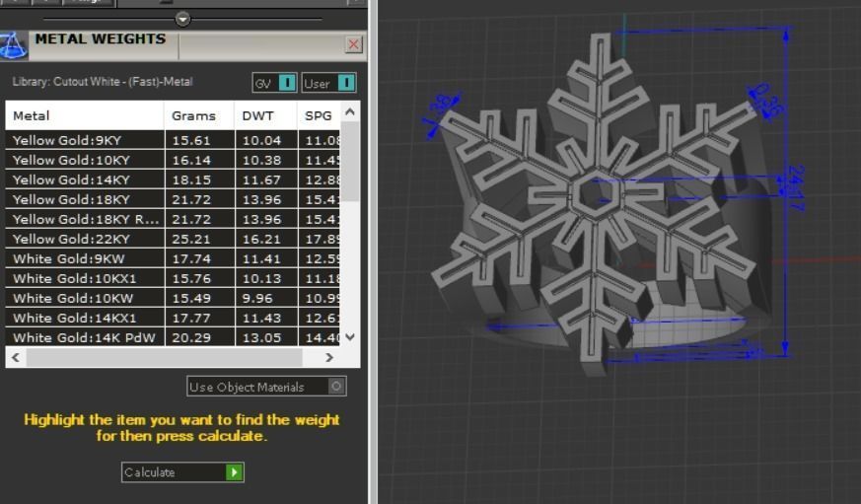
Task: Close the Metal Weights panel
Action: [x=354, y=44]
